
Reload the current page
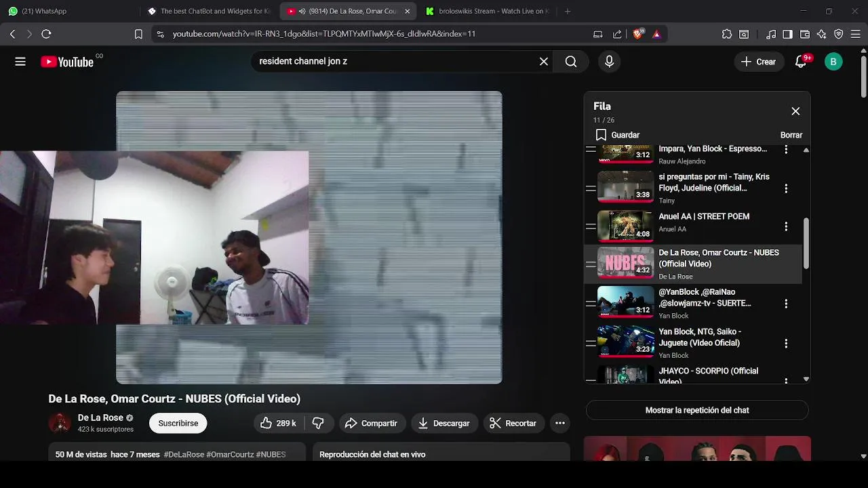coord(46,34)
